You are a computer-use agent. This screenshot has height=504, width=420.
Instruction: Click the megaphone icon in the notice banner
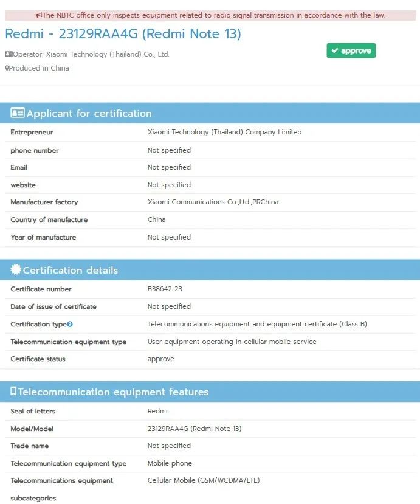click(x=38, y=15)
